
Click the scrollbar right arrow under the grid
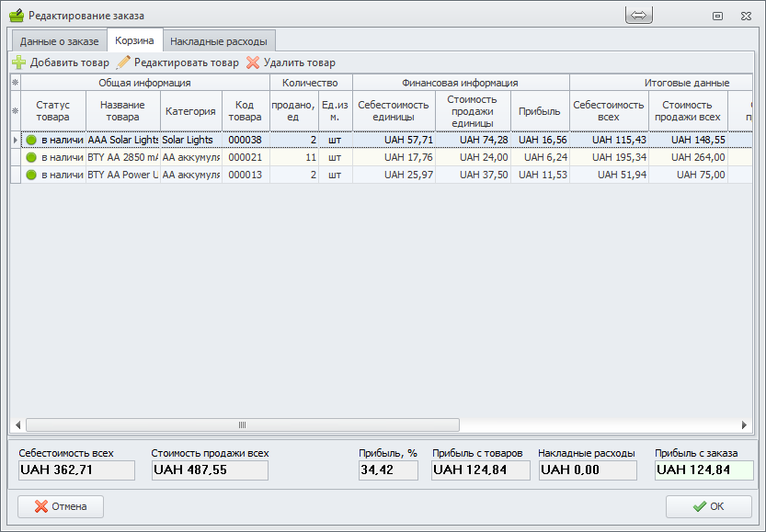[743, 425]
